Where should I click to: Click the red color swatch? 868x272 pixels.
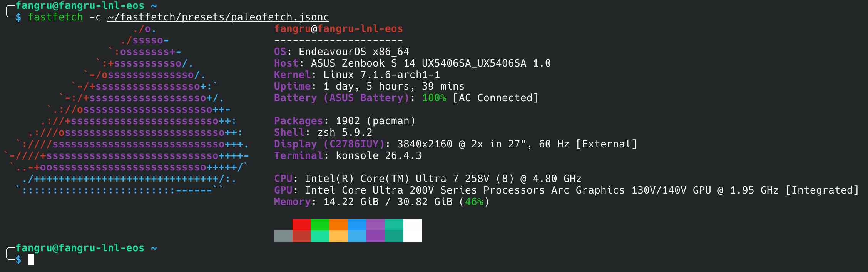coord(302,225)
